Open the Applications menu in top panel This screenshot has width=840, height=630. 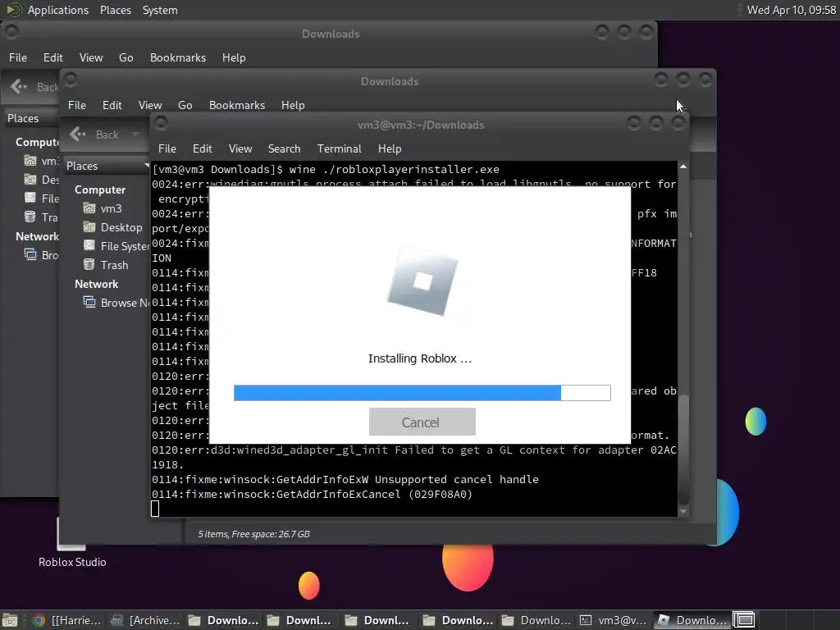(58, 10)
